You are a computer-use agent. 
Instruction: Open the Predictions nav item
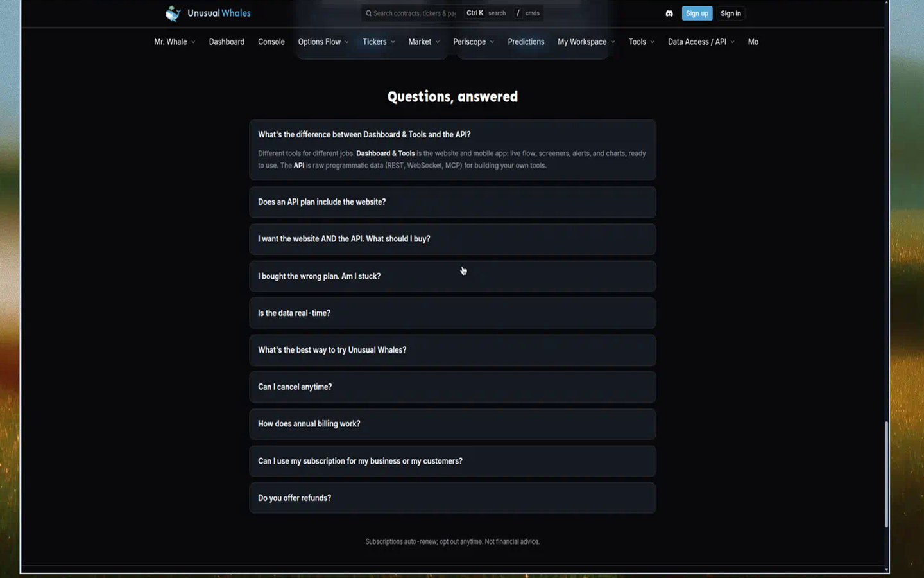click(x=526, y=42)
